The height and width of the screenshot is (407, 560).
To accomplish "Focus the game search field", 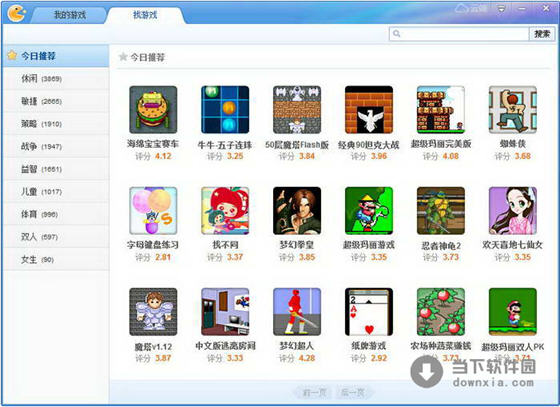I will [459, 34].
